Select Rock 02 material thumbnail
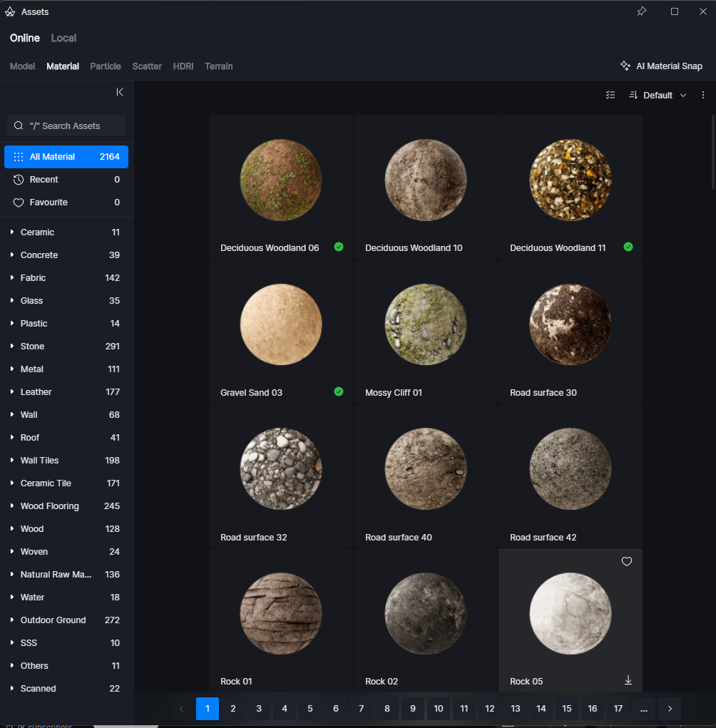Viewport: 716px width, 728px height. pos(426,614)
